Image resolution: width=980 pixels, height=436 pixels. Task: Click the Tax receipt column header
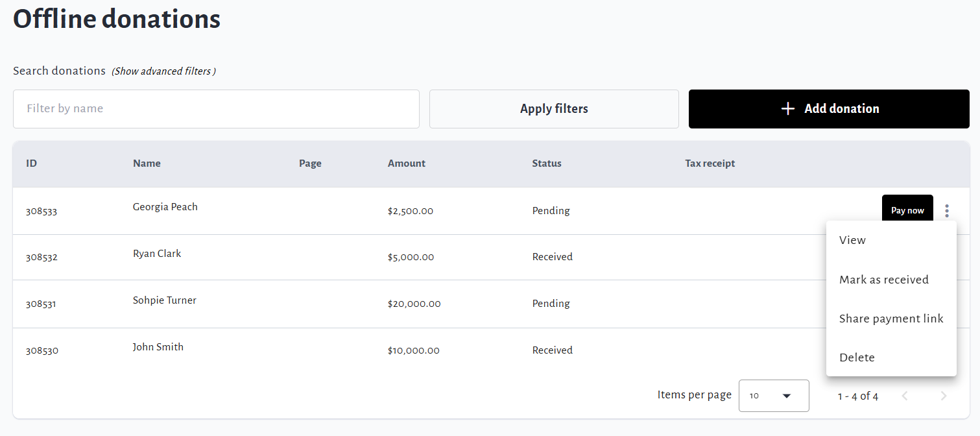point(710,163)
